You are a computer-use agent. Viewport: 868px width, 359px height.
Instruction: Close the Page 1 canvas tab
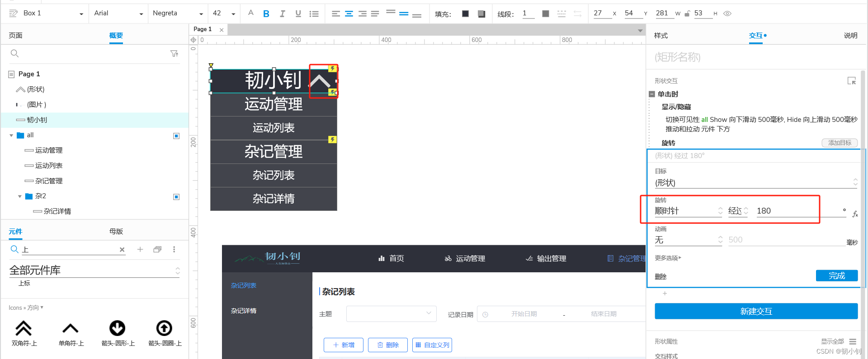pyautogui.click(x=222, y=30)
